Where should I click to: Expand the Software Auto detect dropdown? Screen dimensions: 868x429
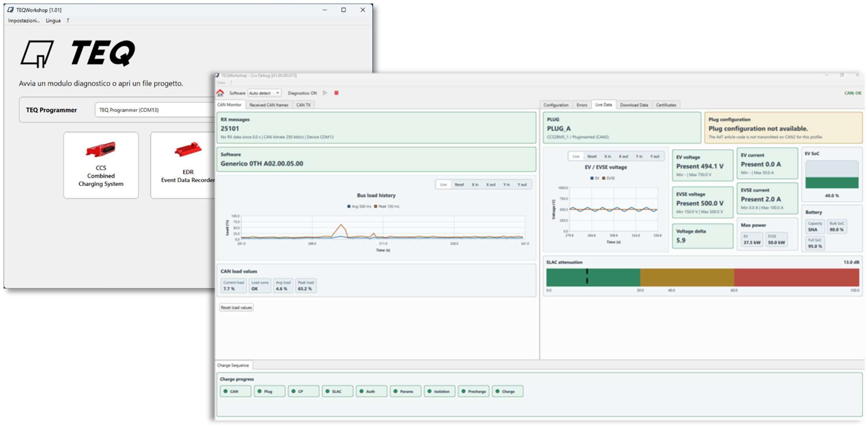pyautogui.click(x=264, y=93)
